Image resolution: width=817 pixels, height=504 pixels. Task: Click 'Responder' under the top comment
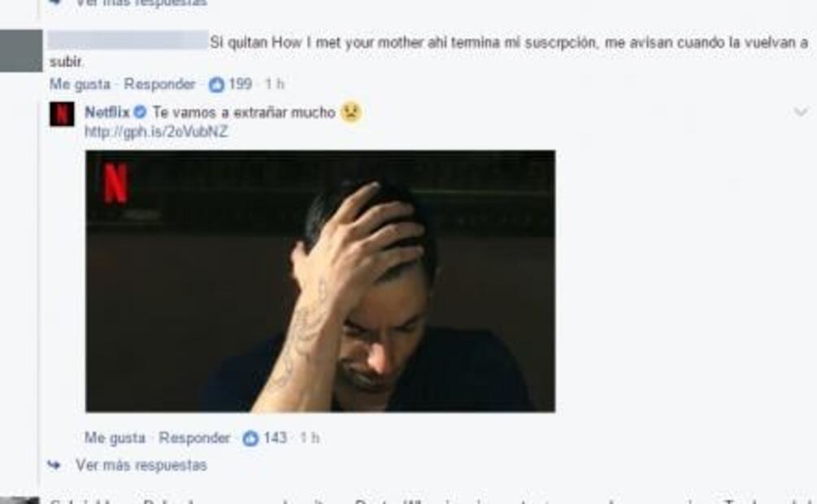[x=159, y=85]
